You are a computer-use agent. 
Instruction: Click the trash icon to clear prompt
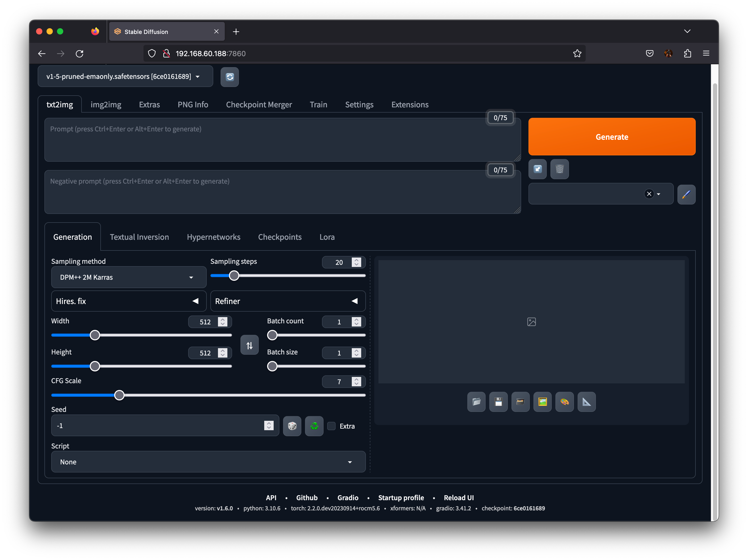coord(559,169)
